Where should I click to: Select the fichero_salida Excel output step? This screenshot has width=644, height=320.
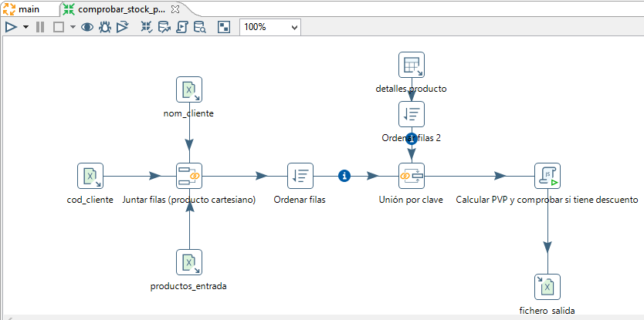(x=547, y=286)
